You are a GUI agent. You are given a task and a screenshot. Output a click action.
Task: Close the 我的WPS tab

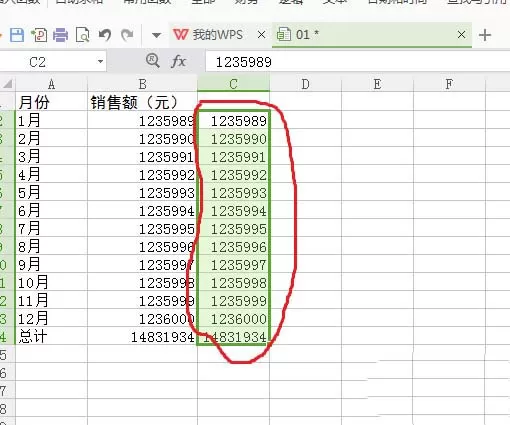tap(262, 34)
